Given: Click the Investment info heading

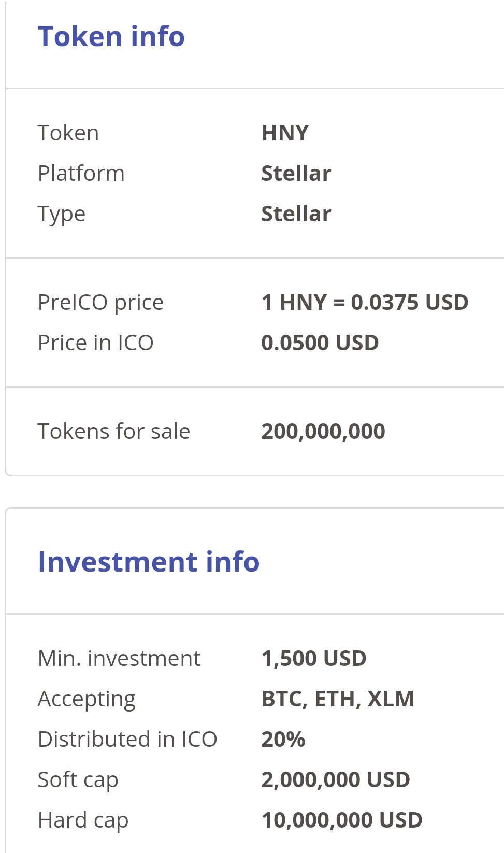Looking at the screenshot, I should tap(149, 562).
